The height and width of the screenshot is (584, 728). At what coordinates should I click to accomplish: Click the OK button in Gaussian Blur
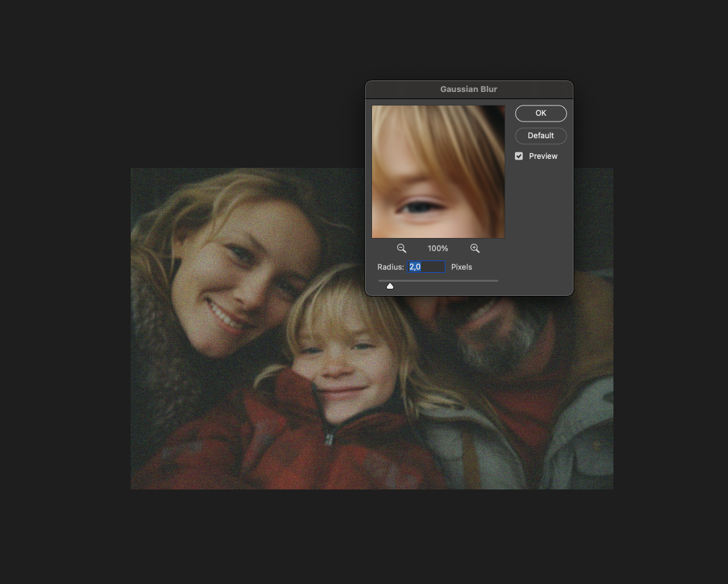[x=541, y=113]
